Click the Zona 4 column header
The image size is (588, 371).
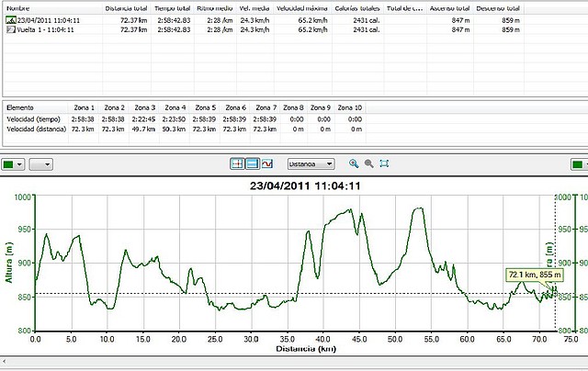point(175,107)
